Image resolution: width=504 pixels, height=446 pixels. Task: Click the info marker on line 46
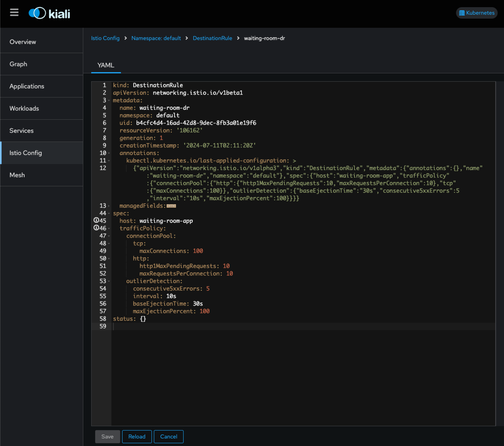[96, 228]
